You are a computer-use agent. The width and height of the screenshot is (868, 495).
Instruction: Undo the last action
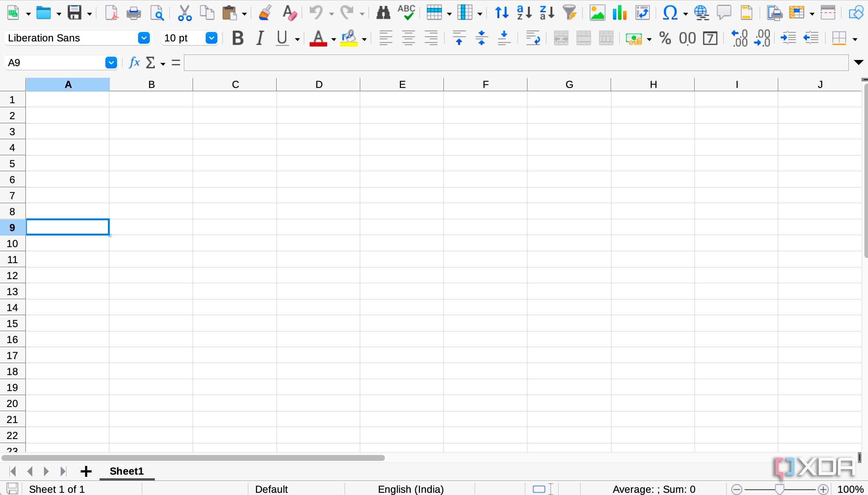pos(316,13)
